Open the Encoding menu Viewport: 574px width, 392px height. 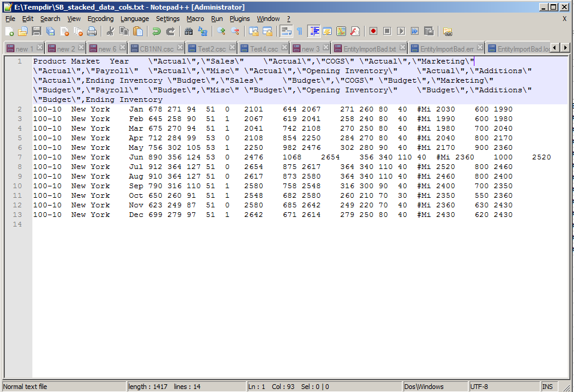tap(100, 19)
